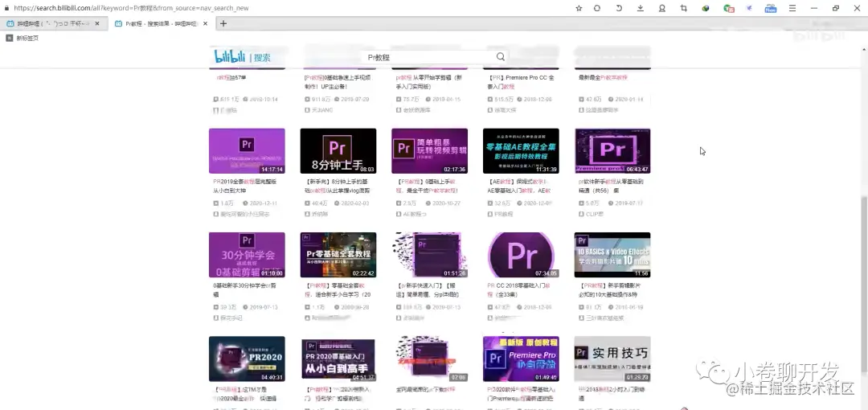Click the blue New-labeled extension icon
The height and width of the screenshot is (410, 868).
771,8
